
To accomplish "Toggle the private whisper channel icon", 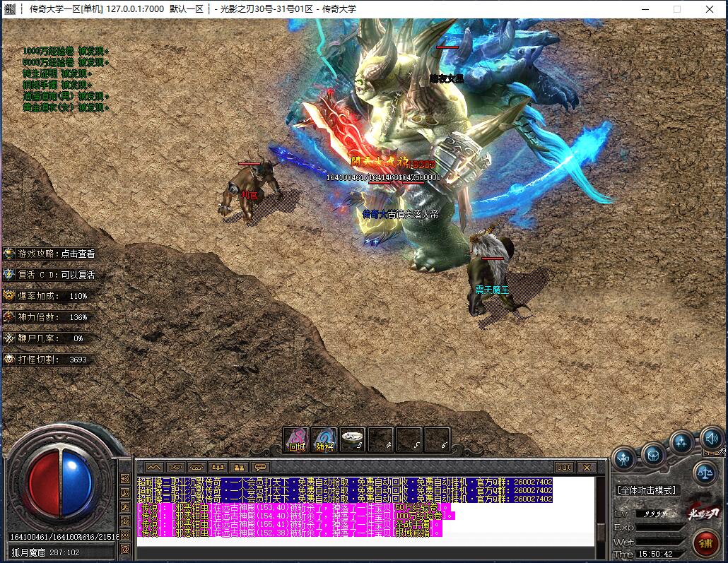I will (x=125, y=493).
